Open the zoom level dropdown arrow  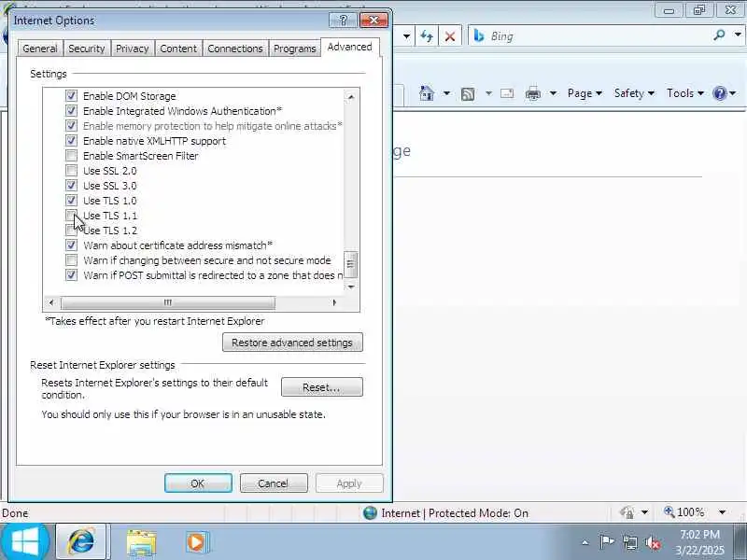[x=722, y=512]
